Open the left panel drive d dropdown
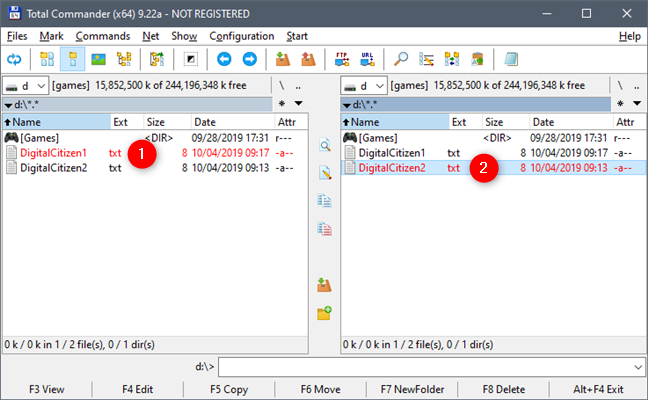 (x=26, y=86)
